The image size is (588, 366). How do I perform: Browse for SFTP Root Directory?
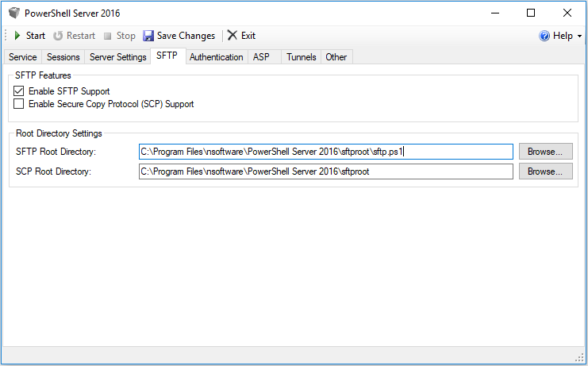546,152
